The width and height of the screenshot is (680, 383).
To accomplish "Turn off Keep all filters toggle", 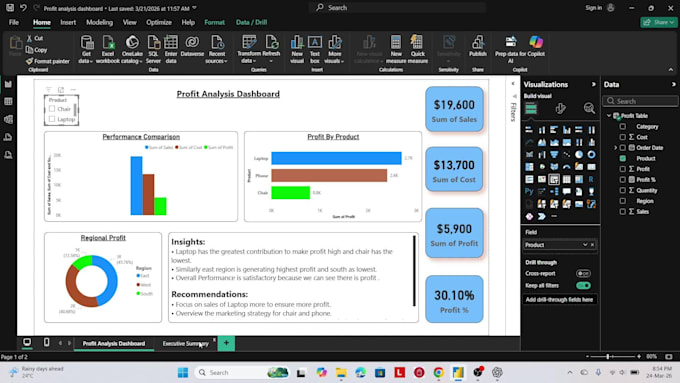I will point(583,285).
